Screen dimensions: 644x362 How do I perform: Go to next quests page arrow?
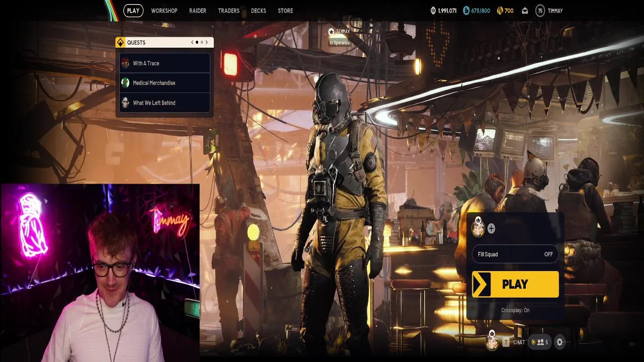(x=206, y=42)
